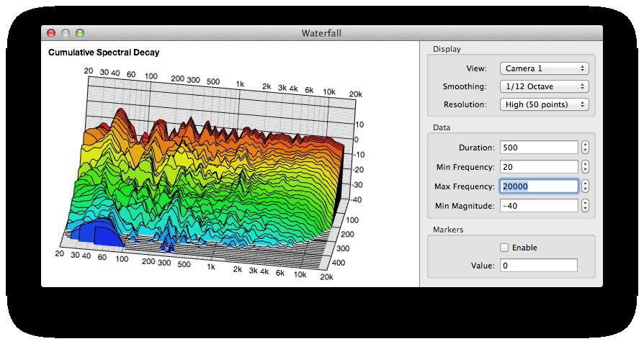Decrease Duration with the stepper down arrow
Screen dimensions: 644x344
585,151
